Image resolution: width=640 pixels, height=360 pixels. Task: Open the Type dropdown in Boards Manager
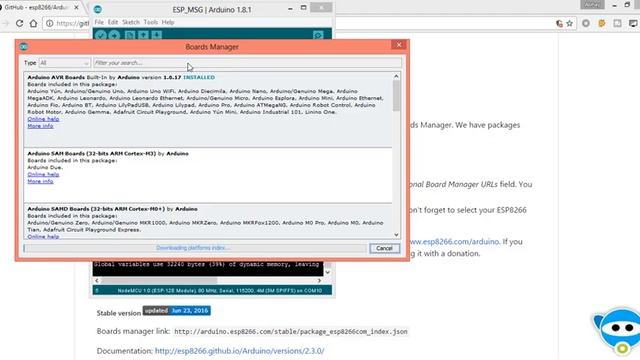pos(64,63)
